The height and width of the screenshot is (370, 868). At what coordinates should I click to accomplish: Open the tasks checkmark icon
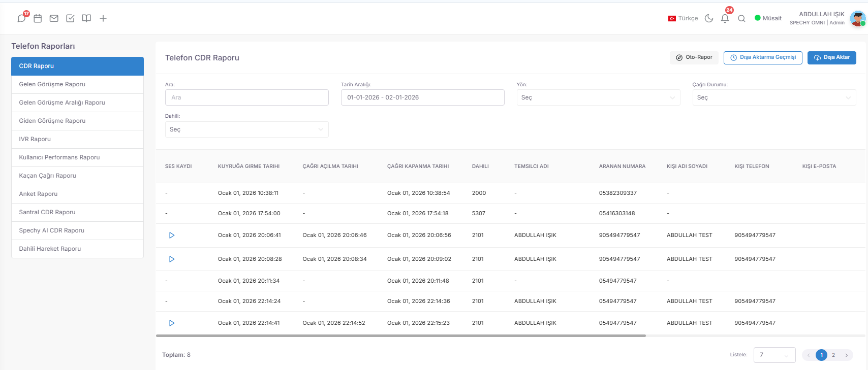pos(70,18)
